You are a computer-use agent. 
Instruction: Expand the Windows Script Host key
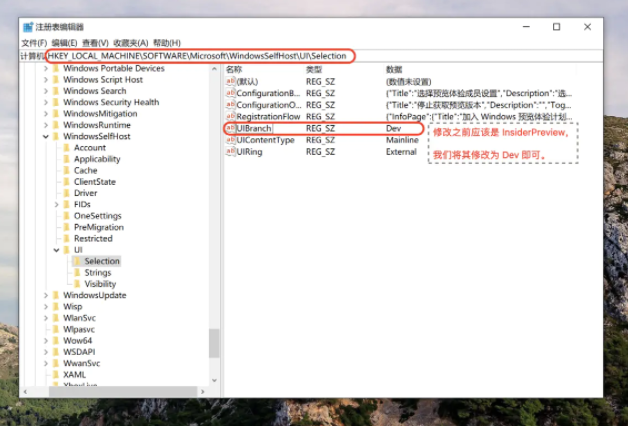point(46,80)
